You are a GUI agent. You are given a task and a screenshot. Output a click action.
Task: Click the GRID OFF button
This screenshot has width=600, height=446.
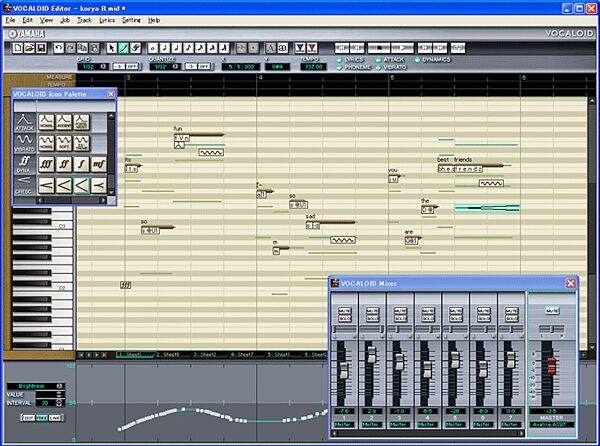(132, 67)
